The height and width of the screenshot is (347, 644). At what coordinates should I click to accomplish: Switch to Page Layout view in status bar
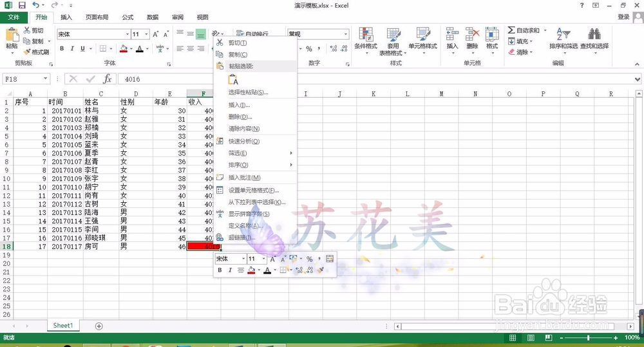coord(531,337)
